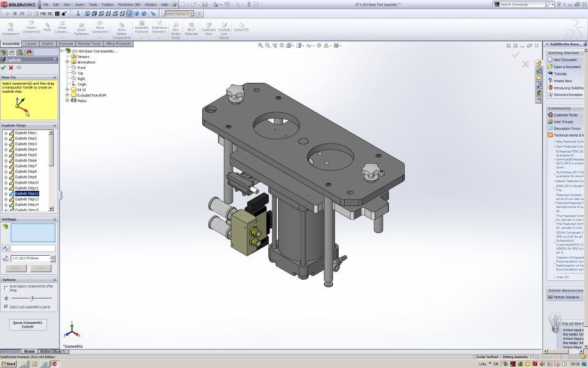Click the viewport red cancel X
The image size is (588, 368).
pyautogui.click(x=526, y=64)
